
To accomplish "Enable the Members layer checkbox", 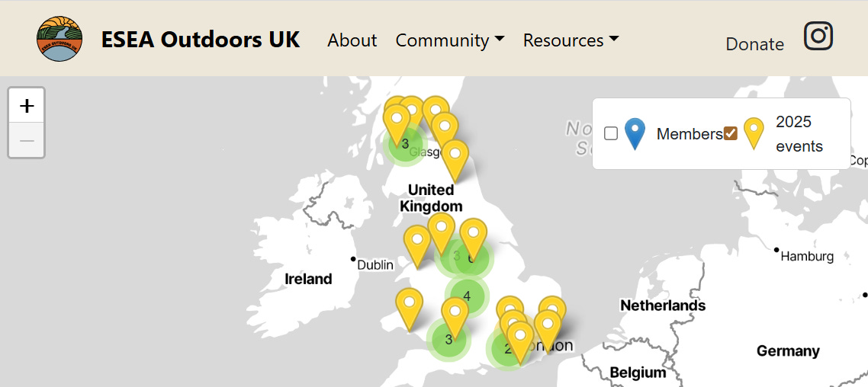I will point(611,134).
